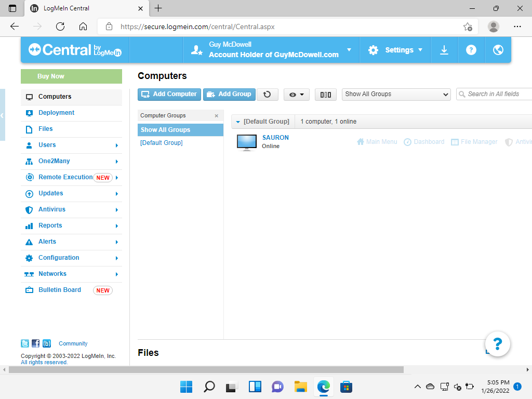Open the floating help question bubble

coord(497,343)
